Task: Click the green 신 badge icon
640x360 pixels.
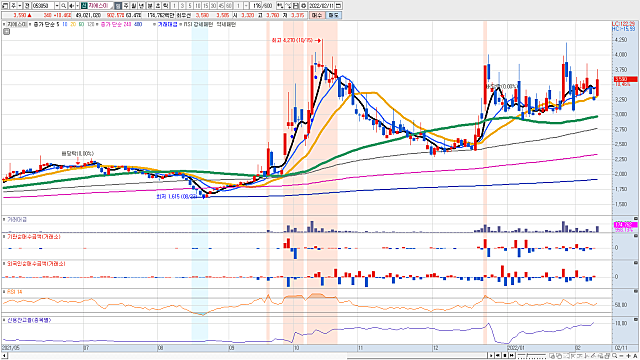Action: pos(83,6)
